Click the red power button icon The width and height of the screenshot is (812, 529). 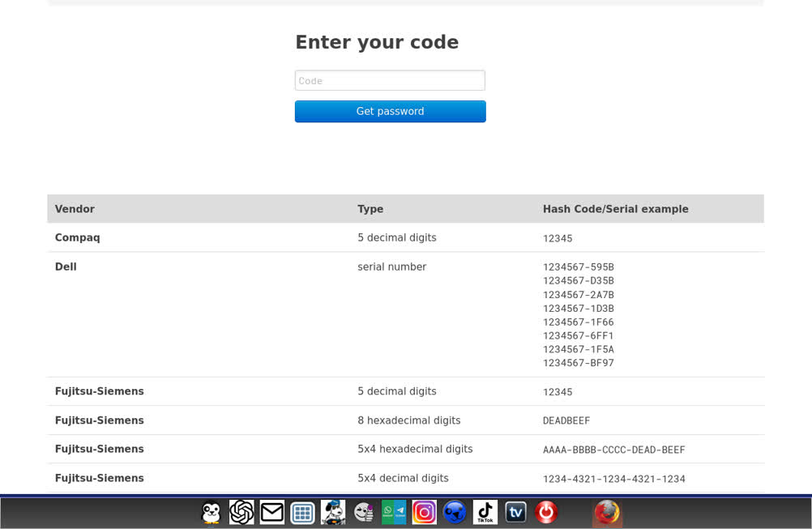click(x=546, y=513)
